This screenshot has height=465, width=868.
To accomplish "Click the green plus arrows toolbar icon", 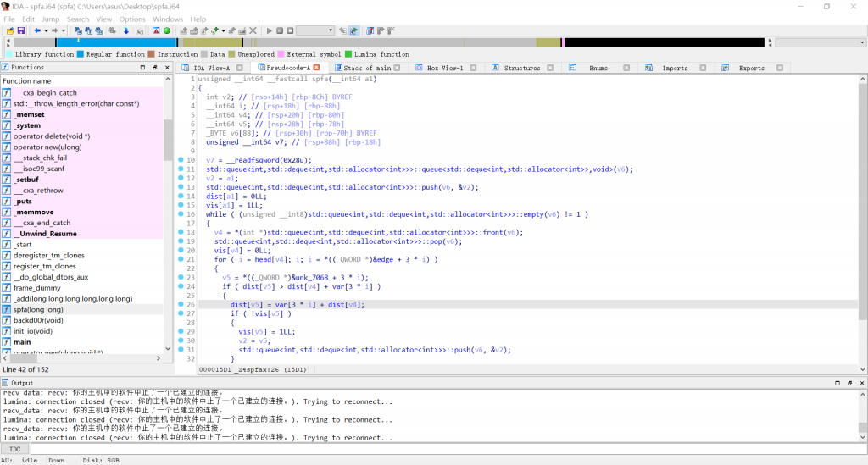I will 214,31.
